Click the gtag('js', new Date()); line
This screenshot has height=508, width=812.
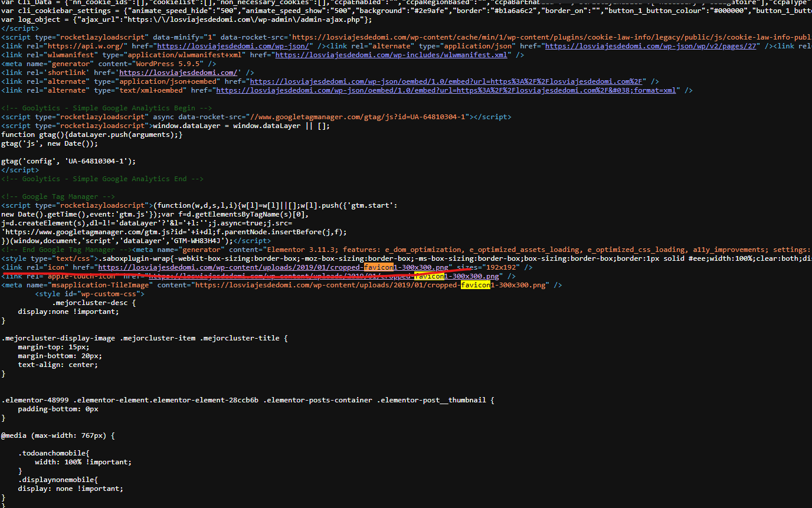click(x=50, y=143)
